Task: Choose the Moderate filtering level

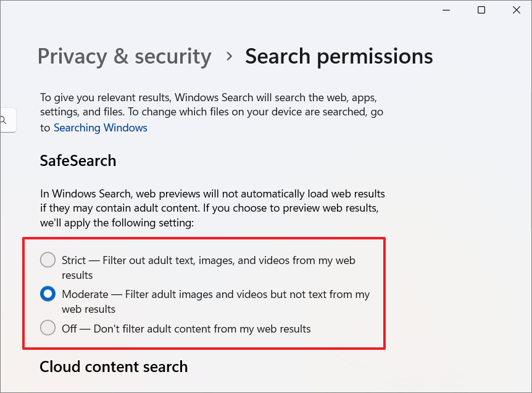Action: point(48,294)
